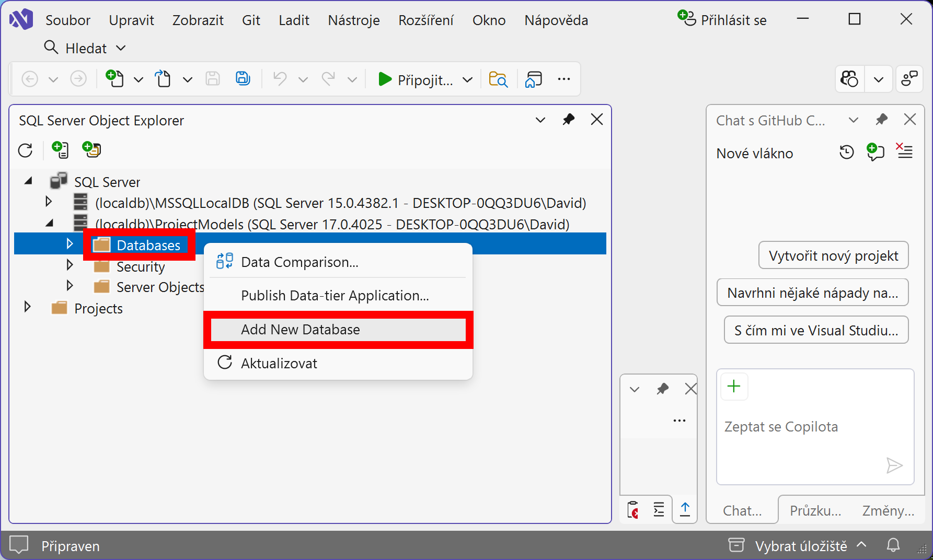933x560 pixels.
Task: Expand the Databases folder arrow
Action: click(70, 243)
